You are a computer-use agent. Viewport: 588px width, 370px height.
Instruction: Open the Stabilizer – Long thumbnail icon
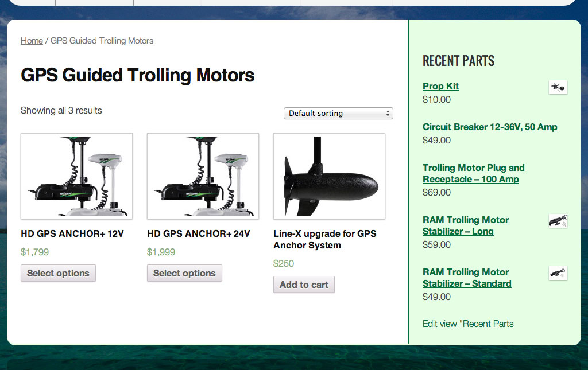[558, 221]
